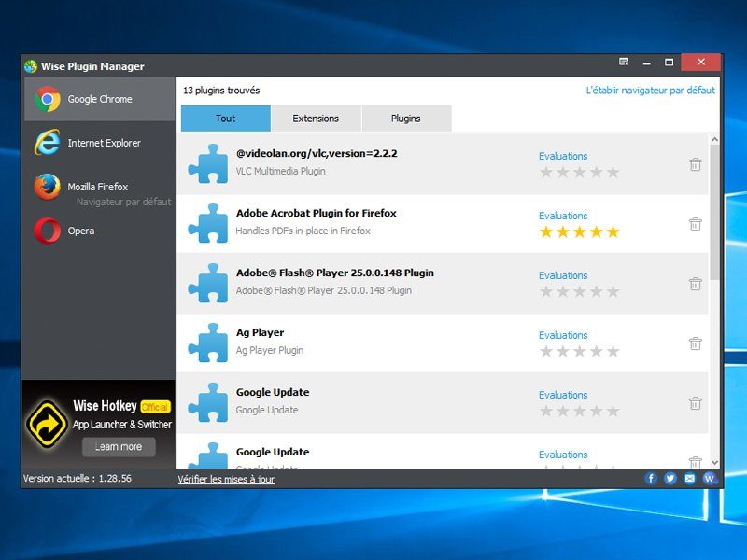Viewport: 747px width, 560px height.
Task: Open Evaluations link for second Google Update
Action: (x=563, y=455)
